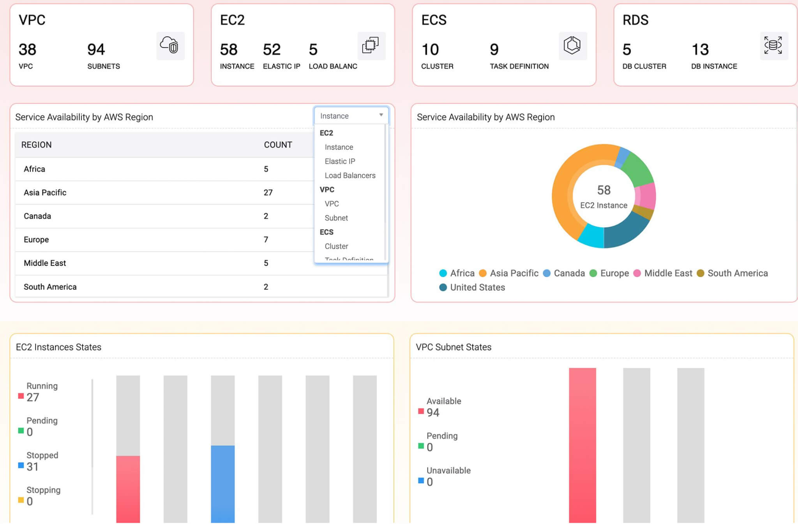Click the RDS database icon

[x=774, y=46]
